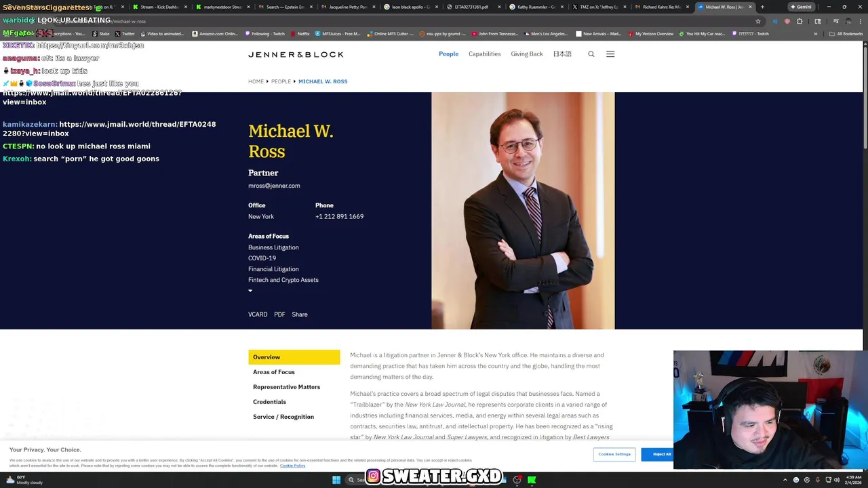Select the Areas of Focus section tab
This screenshot has height=488, width=868.
274,372
